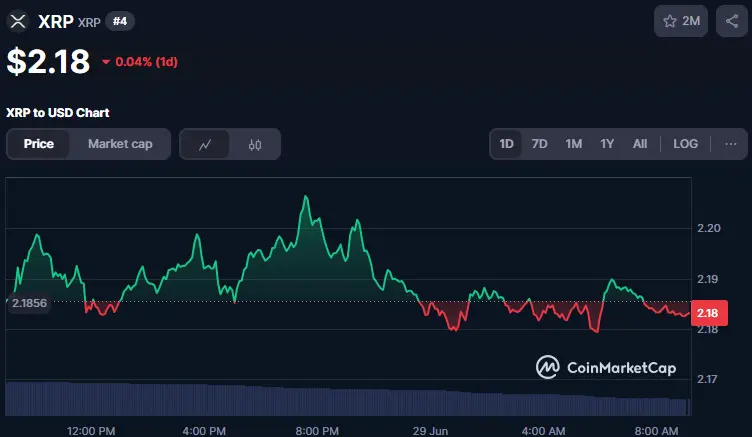Choose the 1Y time range

[x=607, y=144]
